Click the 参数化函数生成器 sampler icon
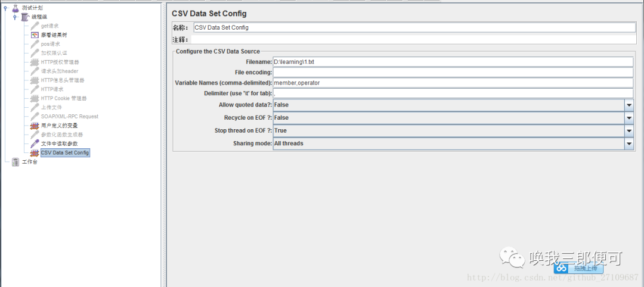This screenshot has height=287, width=644. tap(35, 135)
